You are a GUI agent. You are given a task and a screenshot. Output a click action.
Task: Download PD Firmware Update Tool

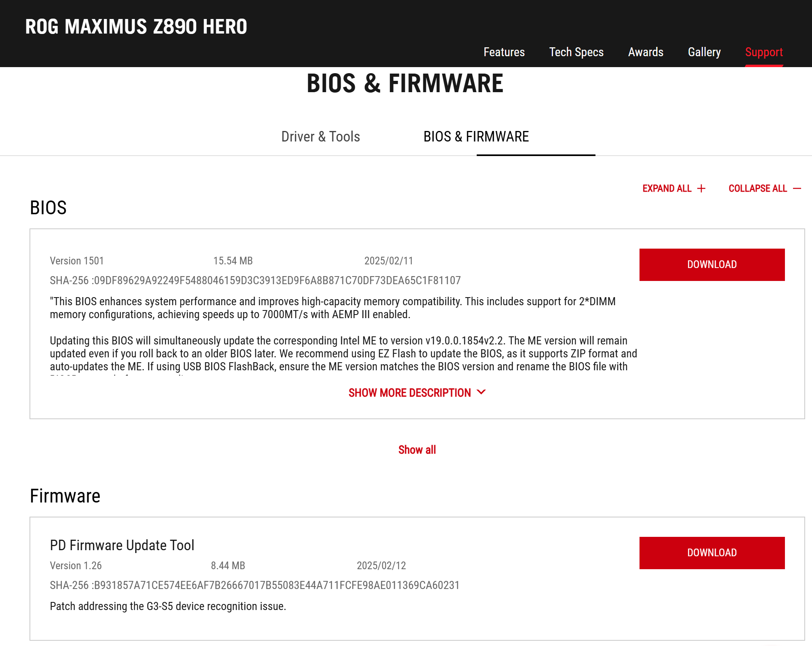coord(711,553)
